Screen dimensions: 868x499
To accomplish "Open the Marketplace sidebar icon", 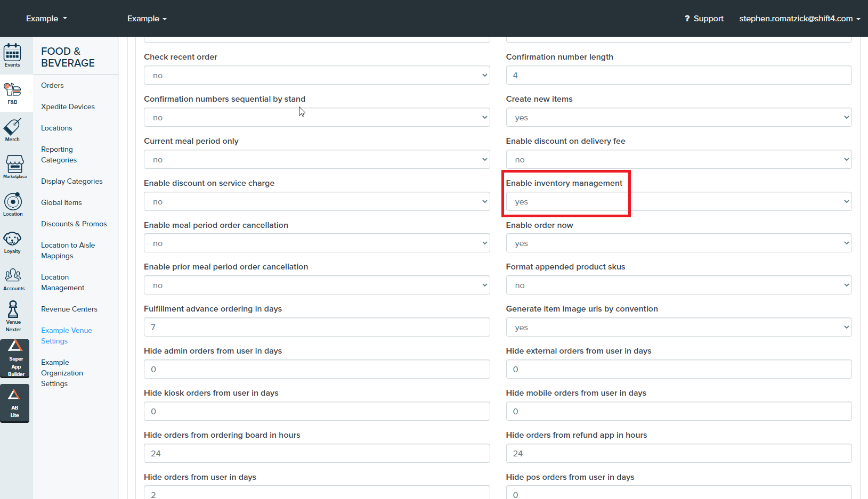I will tap(14, 167).
